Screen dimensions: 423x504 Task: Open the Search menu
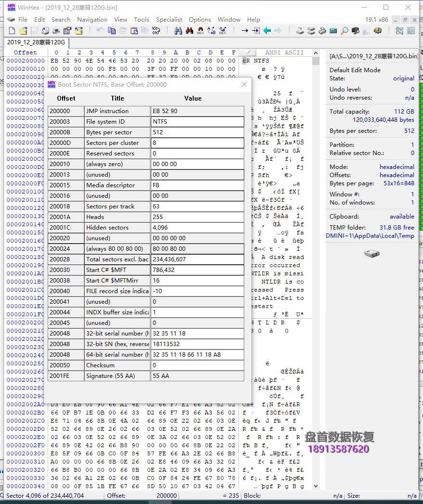click(x=61, y=20)
